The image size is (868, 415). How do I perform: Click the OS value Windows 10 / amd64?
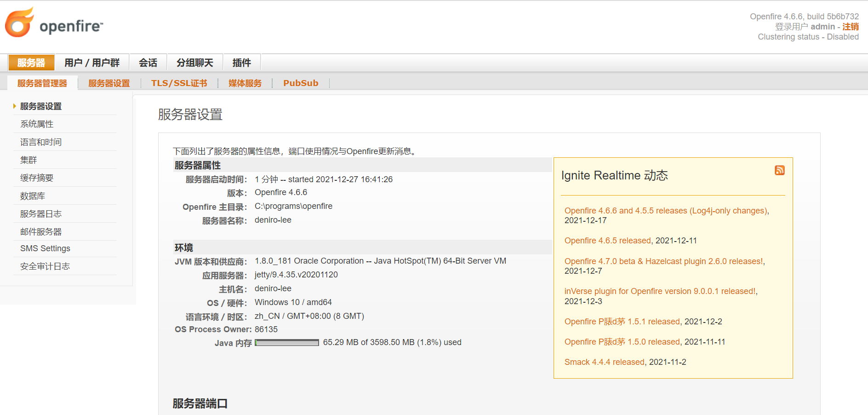(293, 302)
